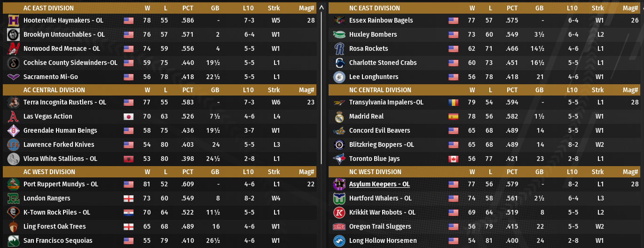This screenshot has height=248, width=644.
Task: Sort AC East Division by PCT
Action: pos(188,8)
